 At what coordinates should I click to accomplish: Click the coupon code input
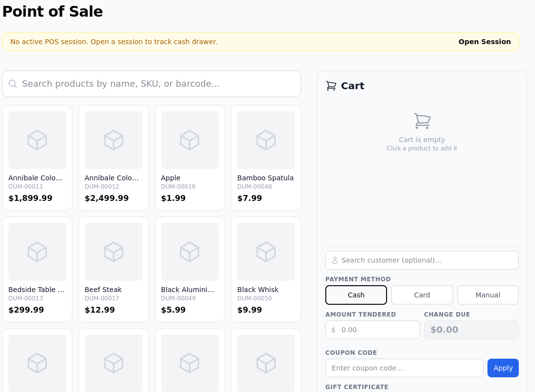404,368
